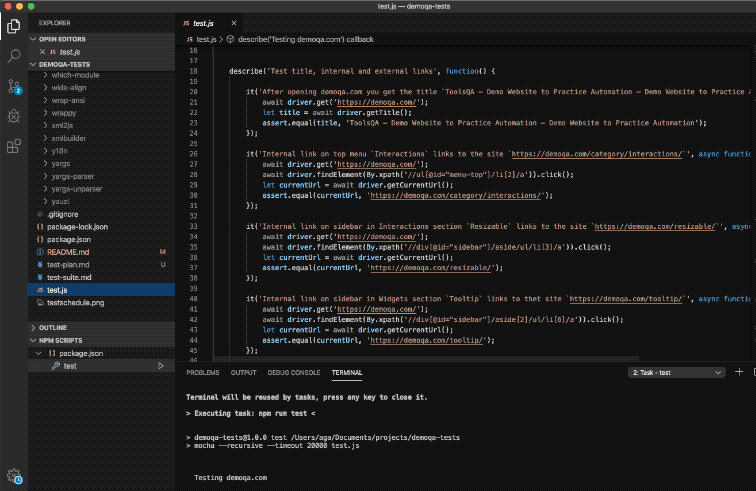Open the README.md file
This screenshot has height=491, width=756.
pyautogui.click(x=101, y=252)
